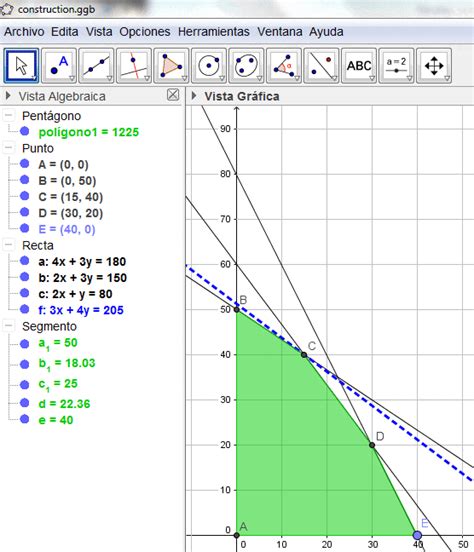Image resolution: width=474 pixels, height=552 pixels.
Task: Toggle visibility of segment e = 40
Action: (25, 419)
